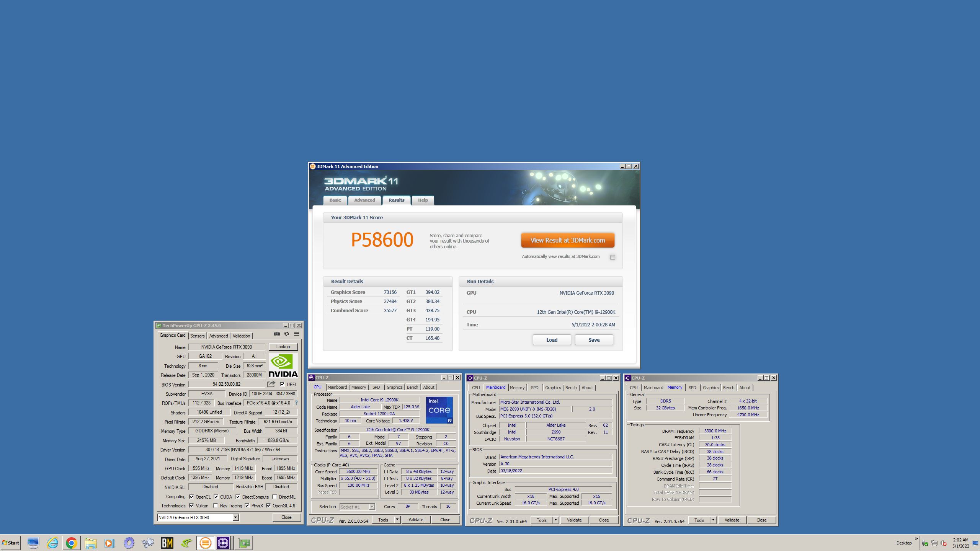Take a GPU-Z screenshot with camera icon
The width and height of the screenshot is (980, 551).
pyautogui.click(x=276, y=334)
